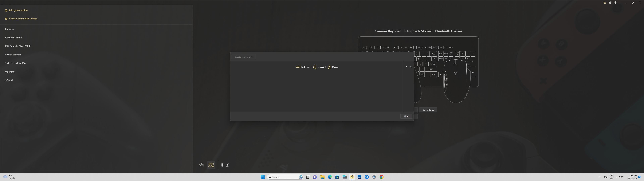Click the Gamesir Keyboard + Logitech Mouse title

418,31
